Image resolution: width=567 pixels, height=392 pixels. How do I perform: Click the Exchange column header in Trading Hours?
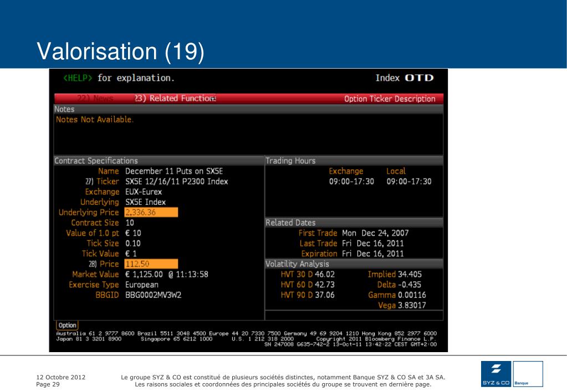346,171
